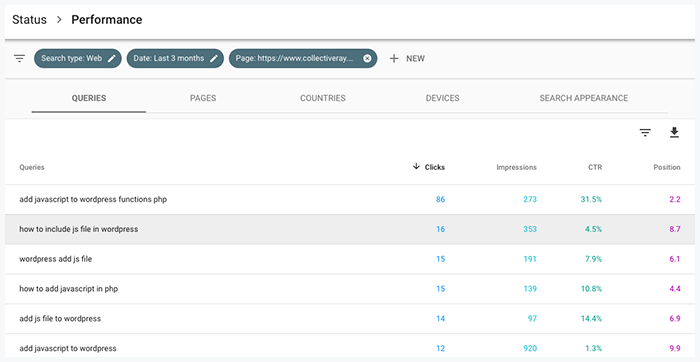Edit the Date: Last 3 months pencil
The height and width of the screenshot is (362, 700).
pyautogui.click(x=214, y=58)
